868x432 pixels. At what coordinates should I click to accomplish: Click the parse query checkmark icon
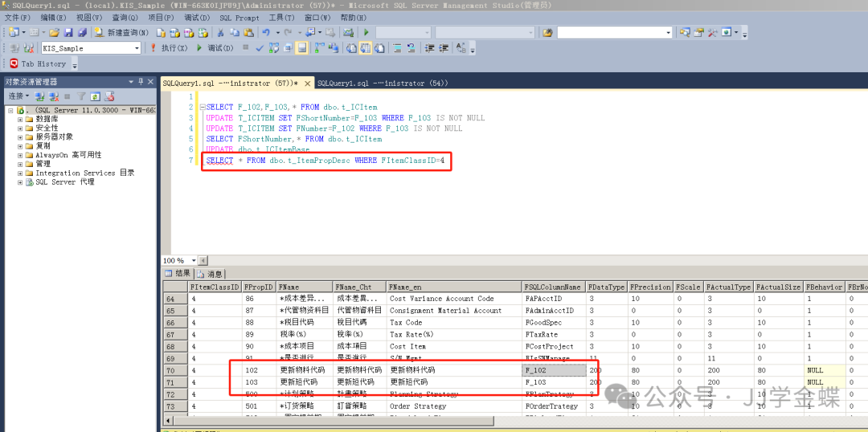tap(260, 48)
